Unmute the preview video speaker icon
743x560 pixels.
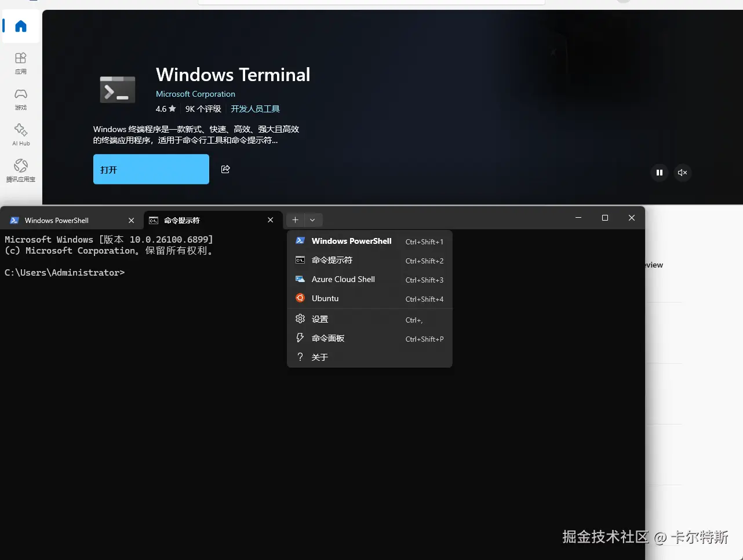(x=682, y=173)
